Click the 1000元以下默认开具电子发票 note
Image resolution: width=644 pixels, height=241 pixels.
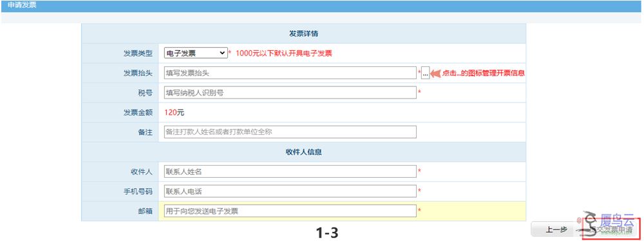284,53
